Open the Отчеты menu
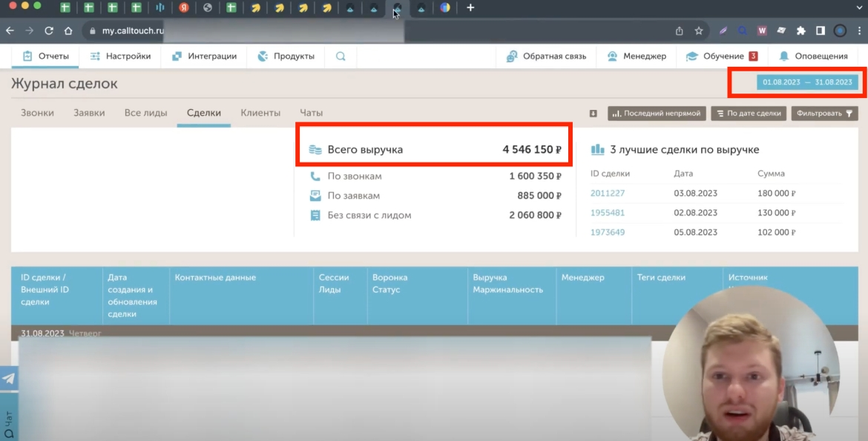The height and width of the screenshot is (441, 868). 45,56
